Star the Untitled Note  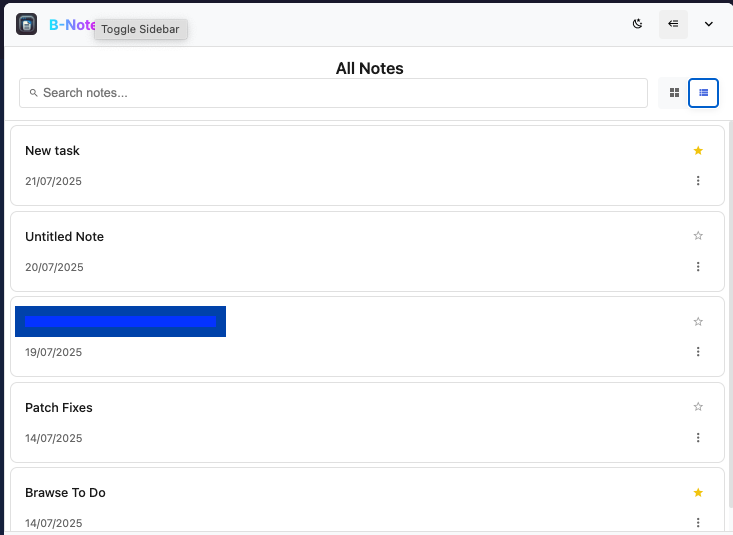pyautogui.click(x=698, y=236)
